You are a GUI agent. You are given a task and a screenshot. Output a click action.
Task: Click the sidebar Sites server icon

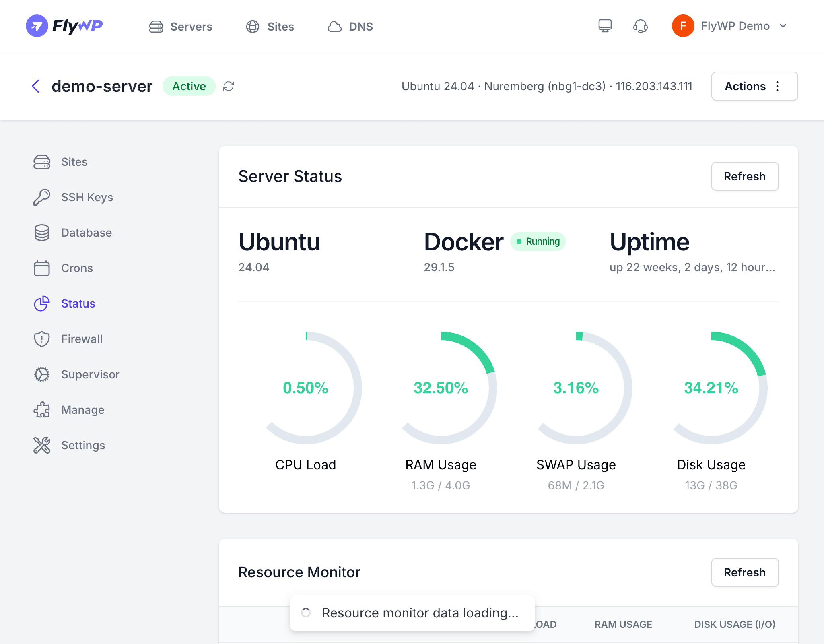(x=42, y=162)
